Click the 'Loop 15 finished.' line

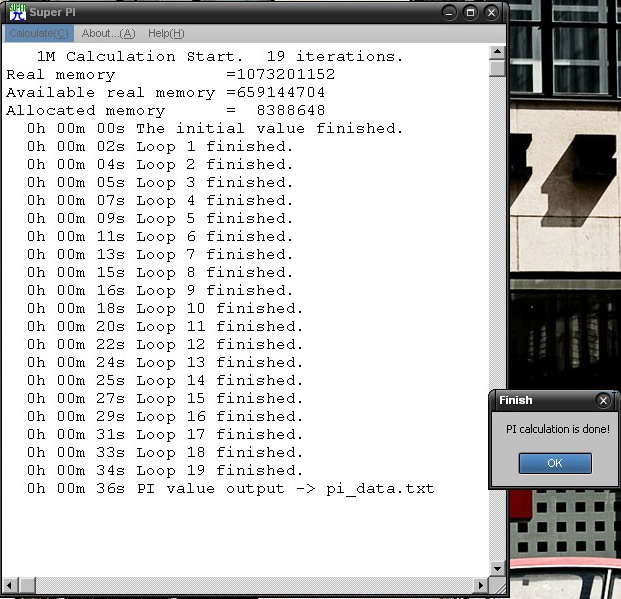point(165,399)
